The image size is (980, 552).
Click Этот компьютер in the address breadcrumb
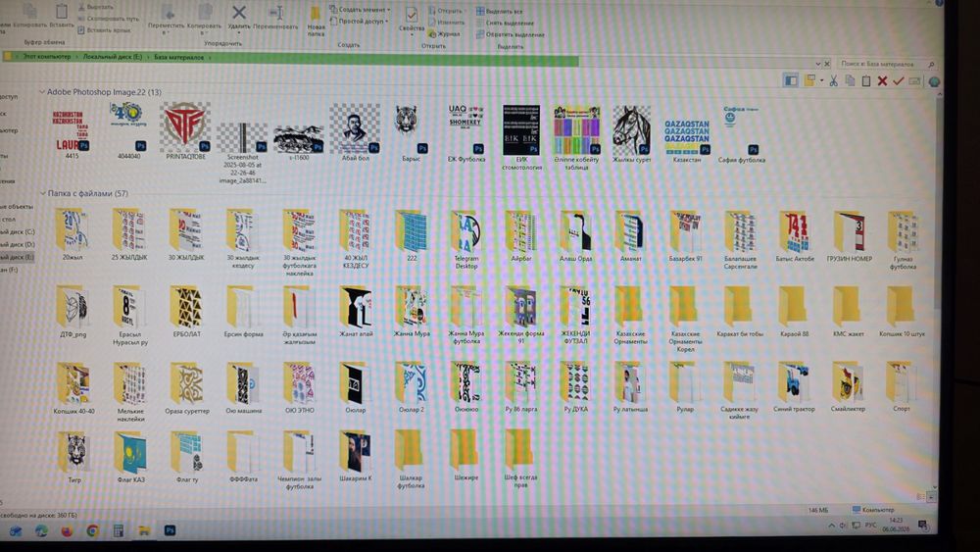click(46, 56)
